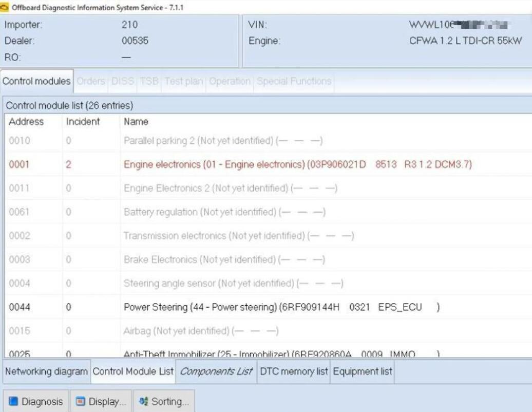Click the Address column header
This screenshot has width=532, height=412.
pos(27,122)
